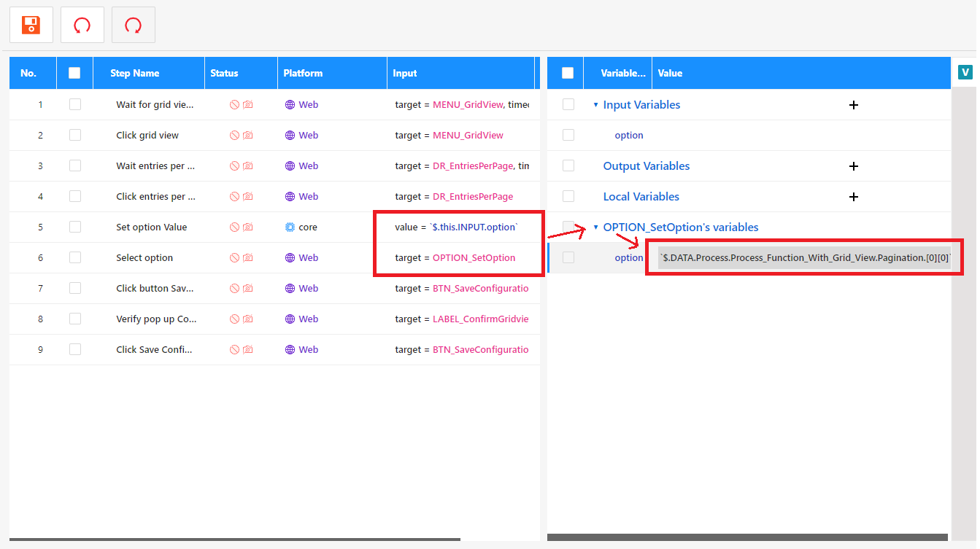The height and width of the screenshot is (549, 980).
Task: Check the box for Select option step
Action: (x=75, y=258)
